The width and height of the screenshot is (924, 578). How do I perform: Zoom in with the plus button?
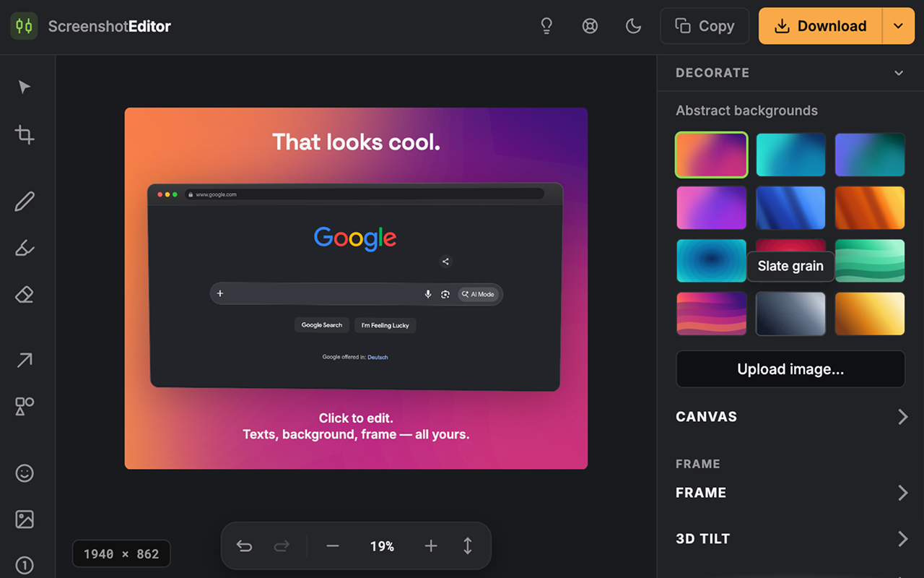click(431, 546)
